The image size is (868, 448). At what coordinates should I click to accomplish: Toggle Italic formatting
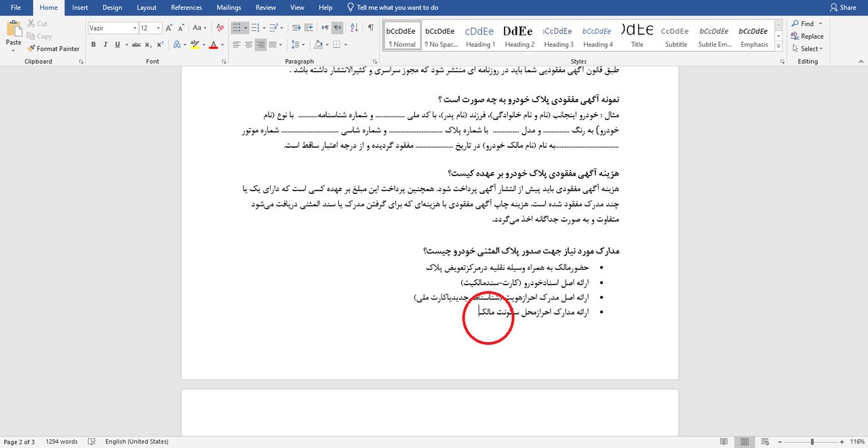(105, 45)
